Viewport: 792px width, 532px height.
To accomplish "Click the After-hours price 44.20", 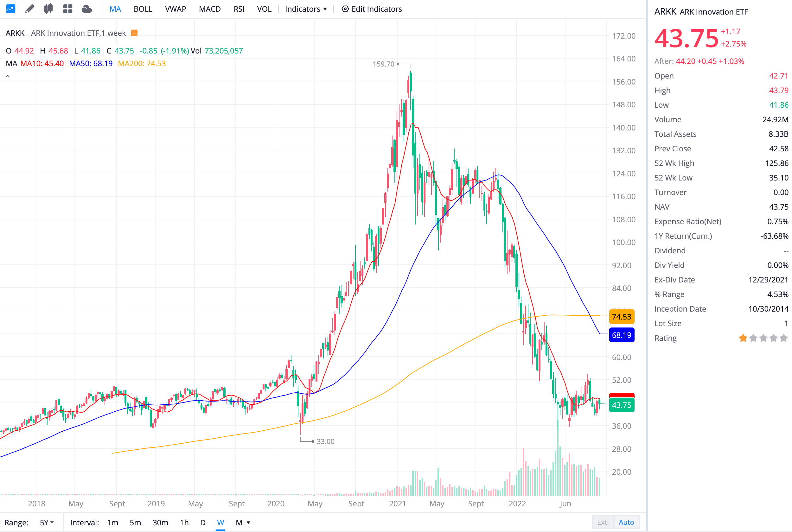I will (685, 61).
